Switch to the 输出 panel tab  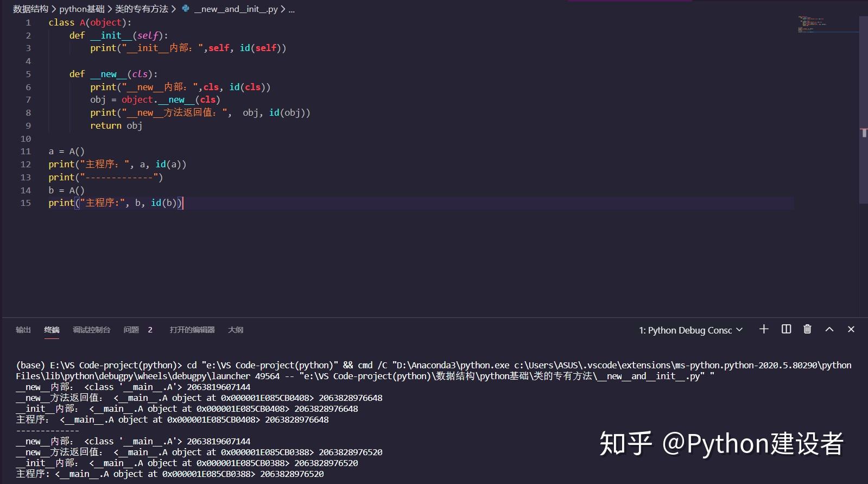coord(23,330)
